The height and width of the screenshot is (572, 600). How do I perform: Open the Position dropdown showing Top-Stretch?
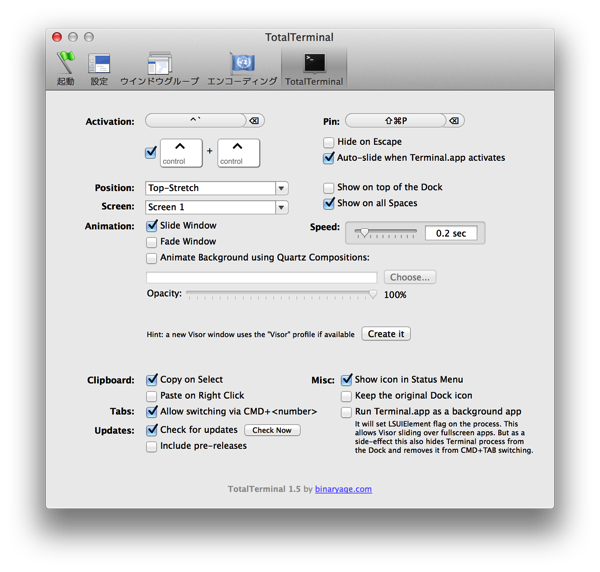pyautogui.click(x=217, y=188)
